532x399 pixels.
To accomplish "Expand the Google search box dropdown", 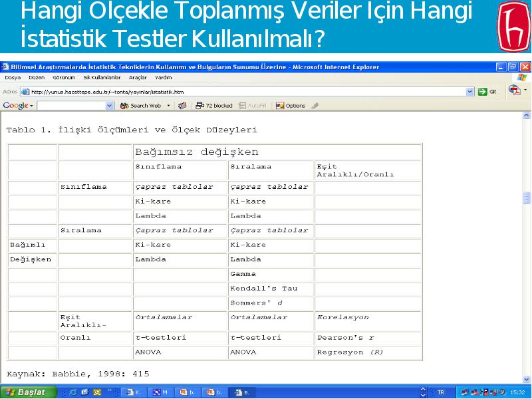I will [x=109, y=106].
